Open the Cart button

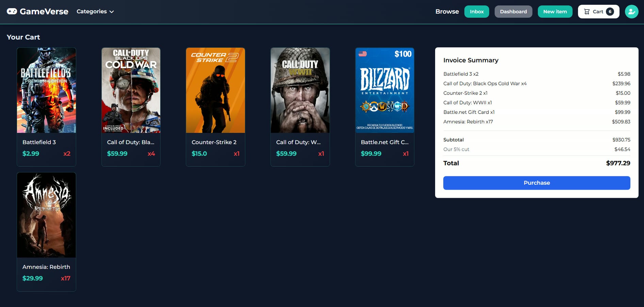coord(598,12)
